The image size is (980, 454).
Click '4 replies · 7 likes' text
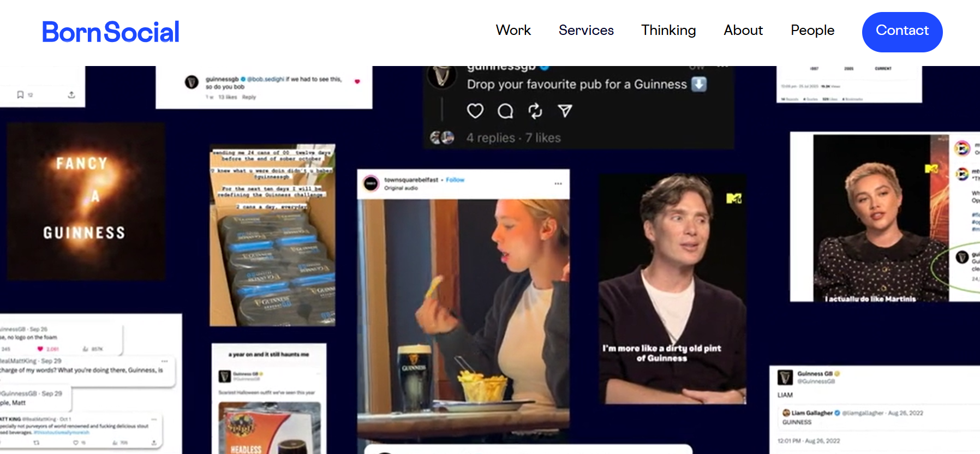coord(513,138)
